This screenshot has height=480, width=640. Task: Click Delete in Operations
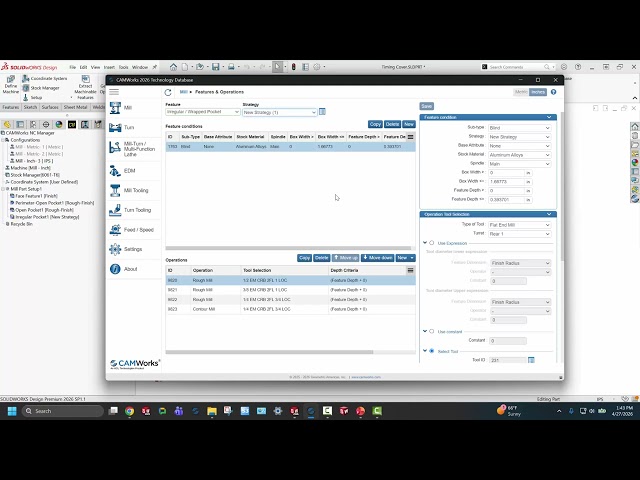coord(322,258)
